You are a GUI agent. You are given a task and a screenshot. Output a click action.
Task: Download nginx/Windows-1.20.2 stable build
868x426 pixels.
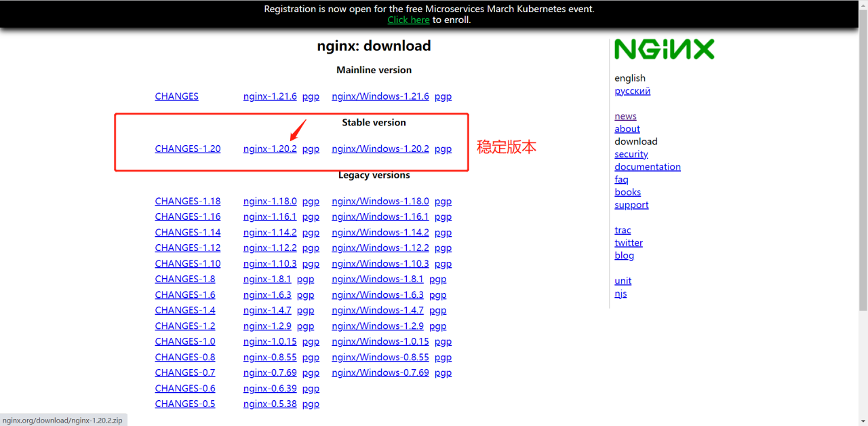click(x=380, y=149)
